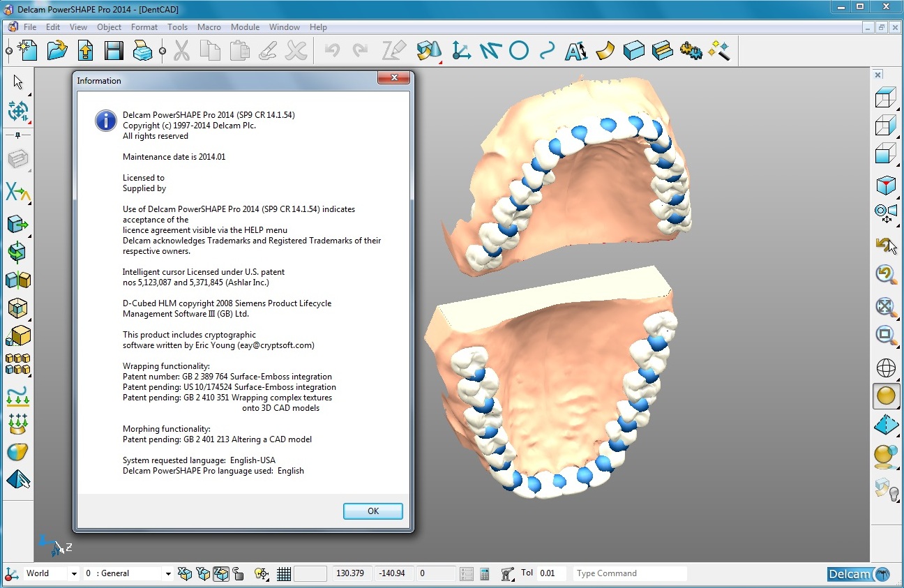Save the model with the floppy disk icon
The height and width of the screenshot is (588, 904).
click(x=114, y=50)
